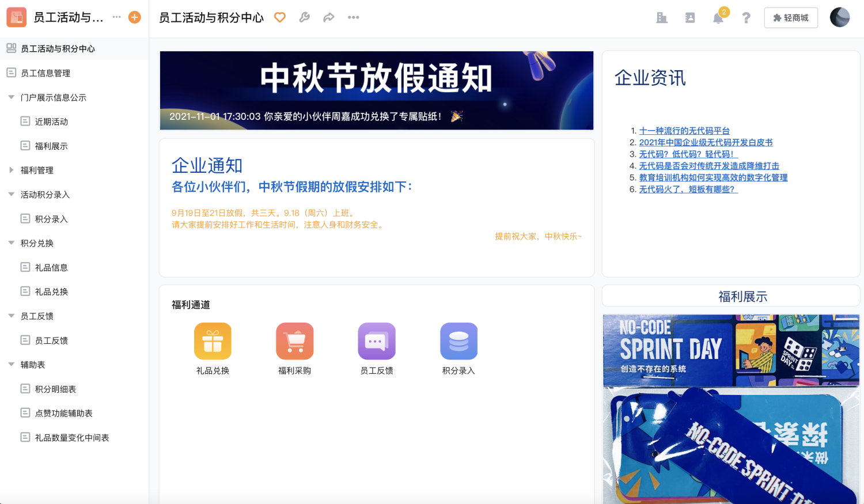Click form icon beside 员工信息管理
The width and height of the screenshot is (864, 504).
tap(11, 73)
